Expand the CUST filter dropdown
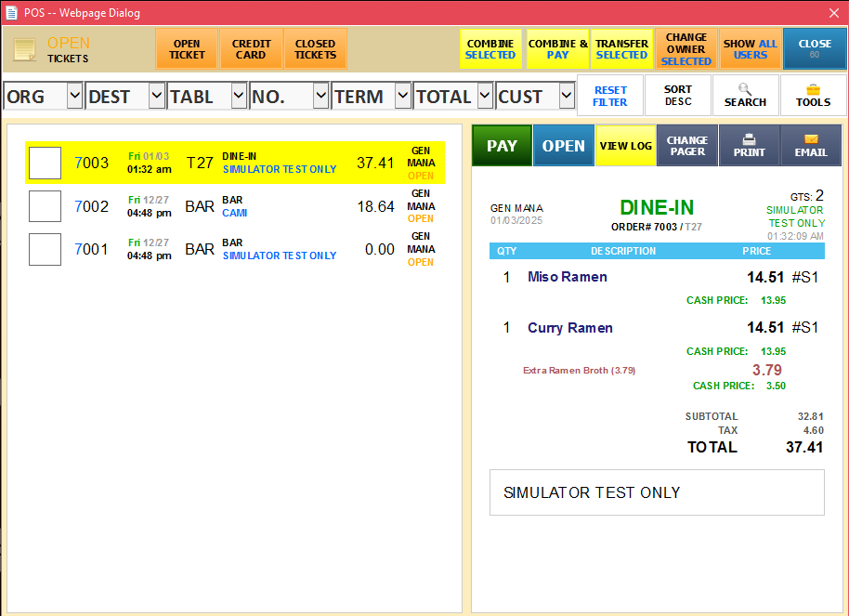This screenshot has height=616, width=849. coord(566,96)
